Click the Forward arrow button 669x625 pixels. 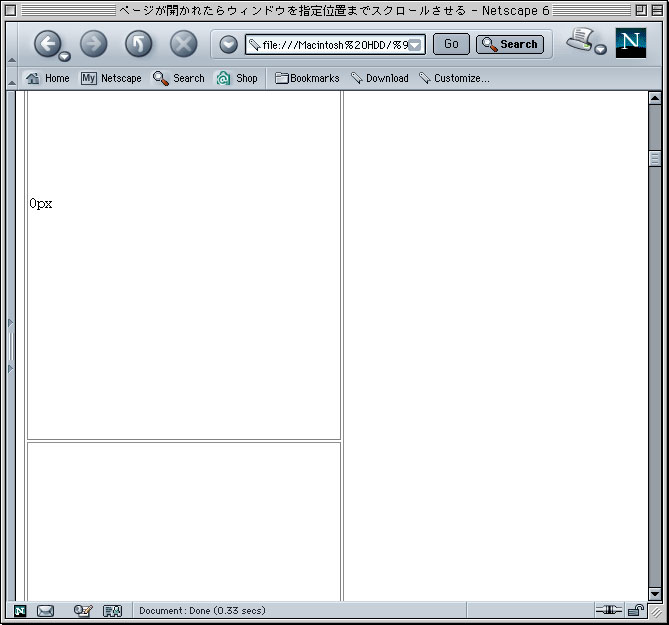(93, 44)
